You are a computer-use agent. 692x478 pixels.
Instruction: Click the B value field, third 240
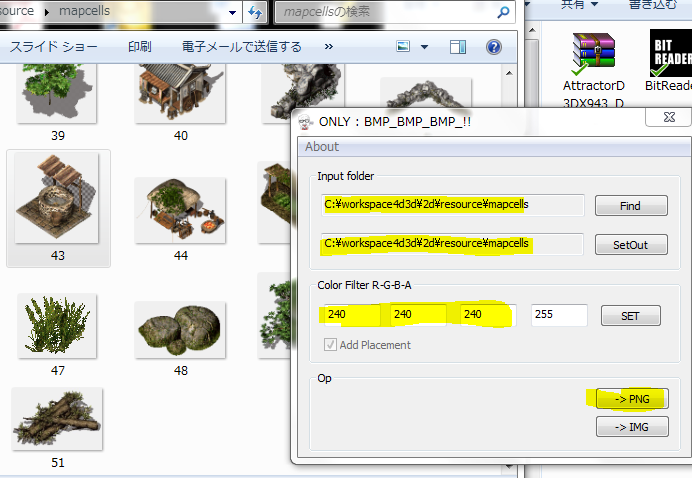click(488, 315)
